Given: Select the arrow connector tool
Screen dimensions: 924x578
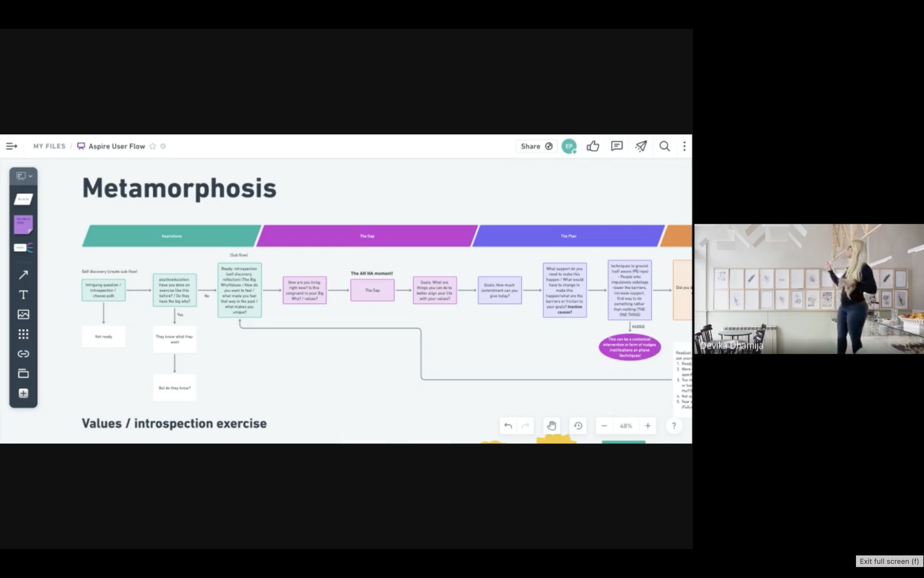Looking at the screenshot, I should 23,275.
